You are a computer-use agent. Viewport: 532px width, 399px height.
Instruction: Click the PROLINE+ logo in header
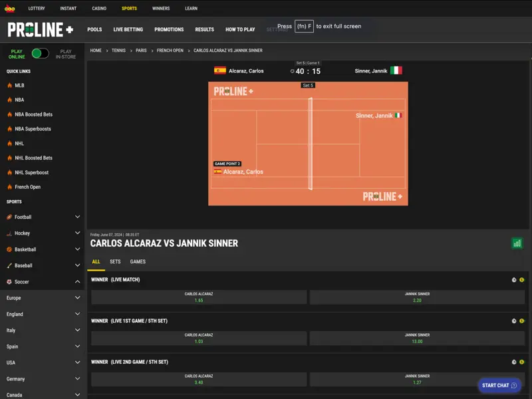[x=40, y=30]
